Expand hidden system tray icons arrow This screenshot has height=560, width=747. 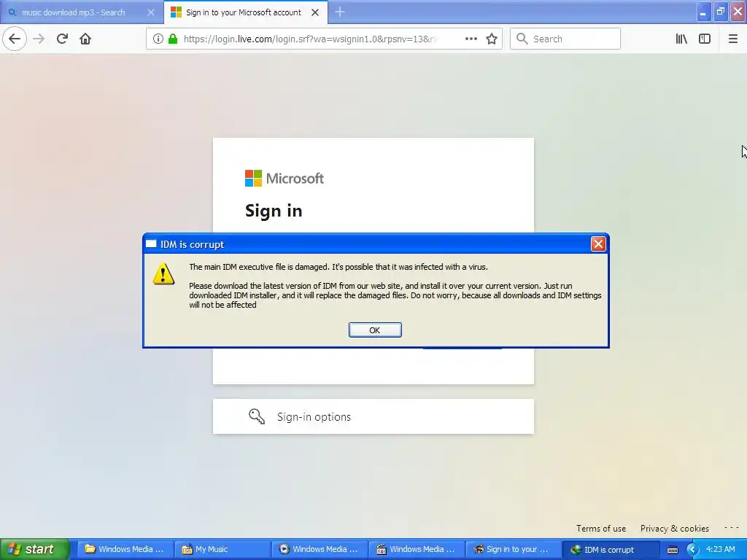692,550
